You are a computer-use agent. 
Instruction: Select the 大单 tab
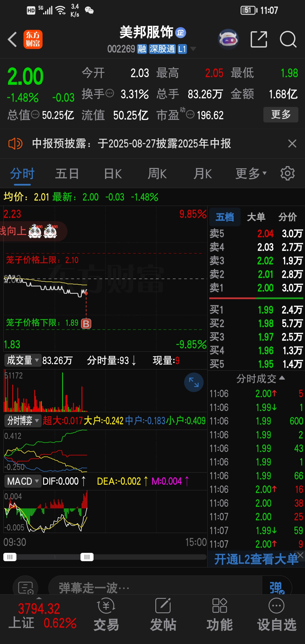(256, 217)
